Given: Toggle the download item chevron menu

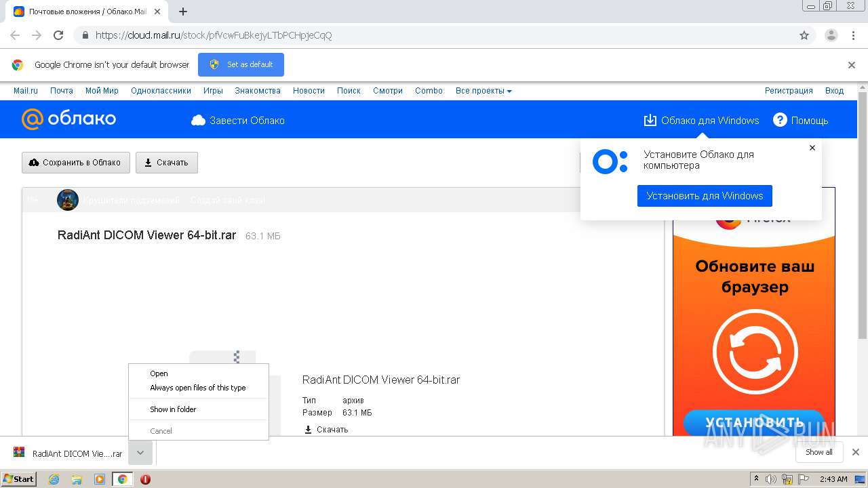Looking at the screenshot, I should coord(140,453).
